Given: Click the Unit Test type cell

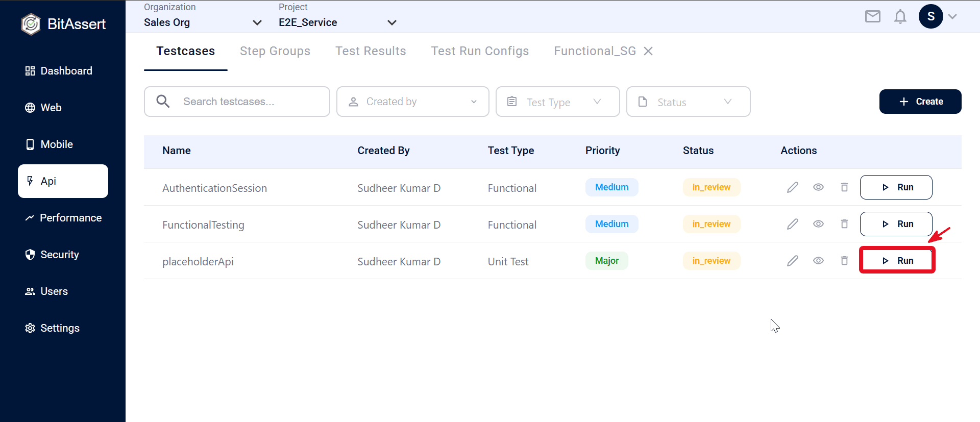Looking at the screenshot, I should (508, 262).
